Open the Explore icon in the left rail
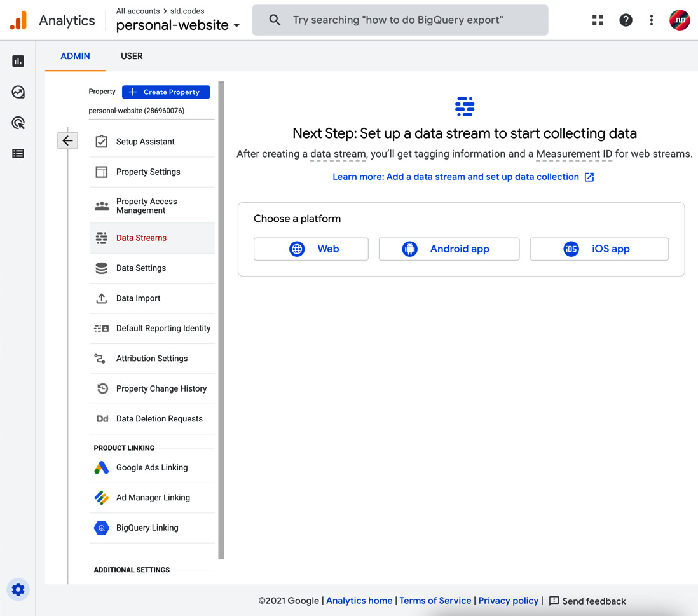Screen dimensions: 698x616 pos(18,122)
